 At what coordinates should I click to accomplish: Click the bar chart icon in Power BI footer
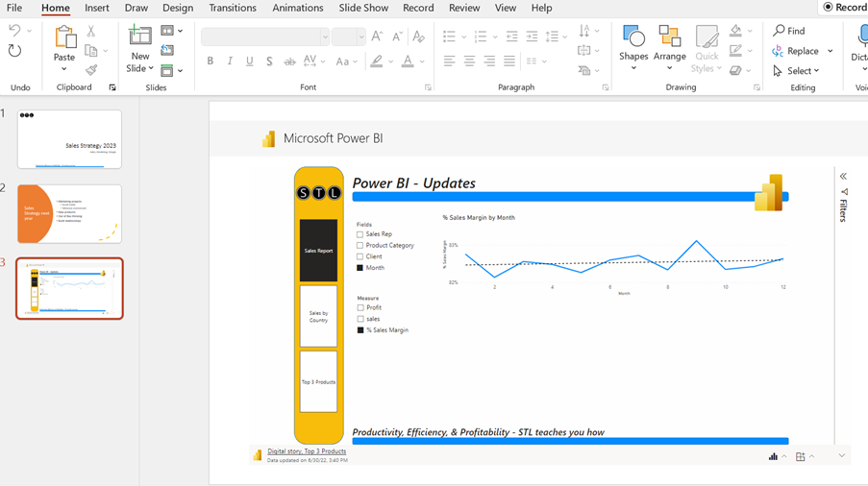point(773,456)
